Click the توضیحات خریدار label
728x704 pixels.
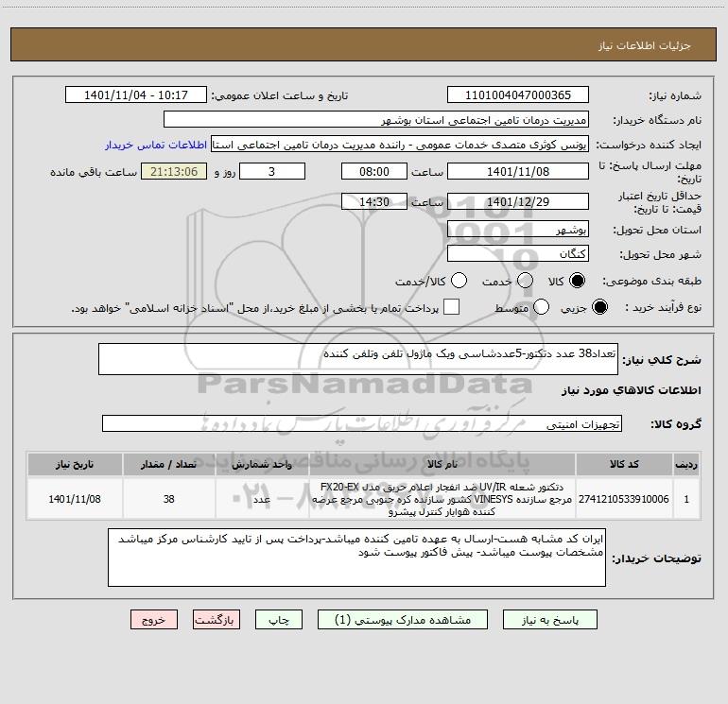(x=656, y=558)
